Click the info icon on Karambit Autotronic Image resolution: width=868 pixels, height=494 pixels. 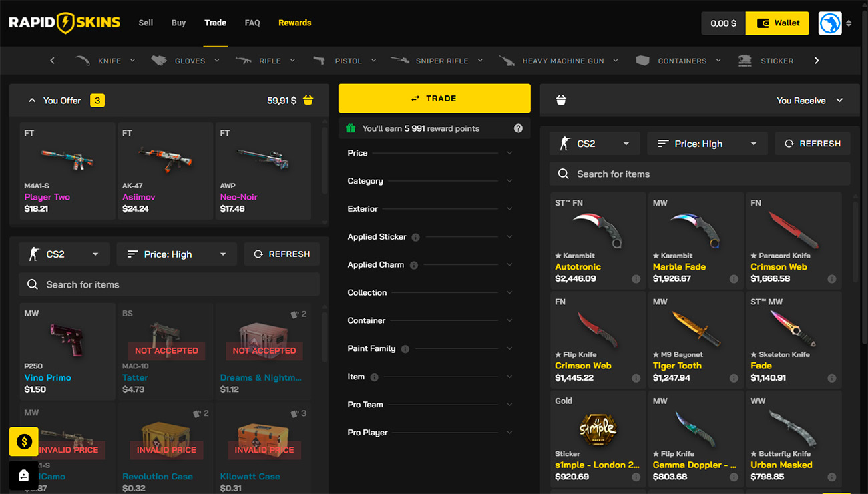tap(636, 279)
